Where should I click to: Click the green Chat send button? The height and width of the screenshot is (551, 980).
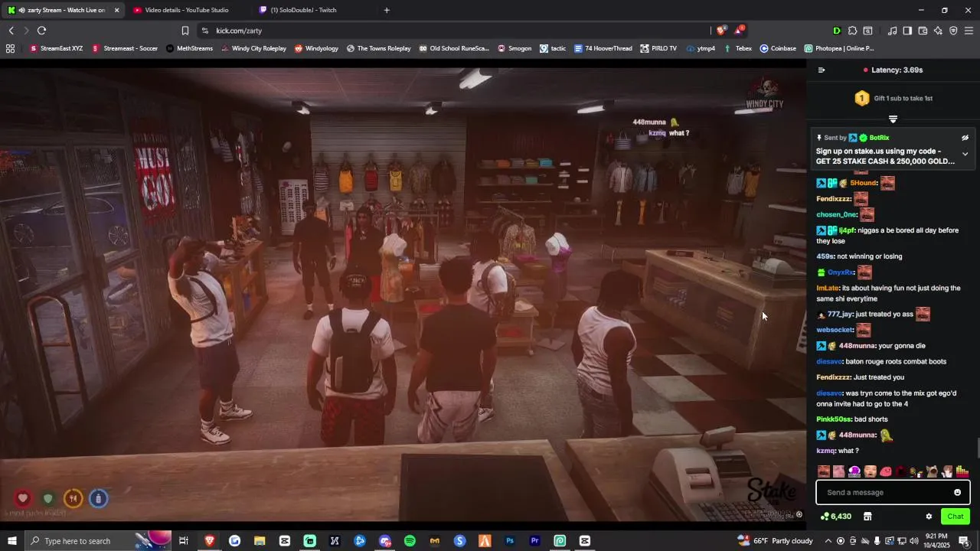tap(955, 517)
